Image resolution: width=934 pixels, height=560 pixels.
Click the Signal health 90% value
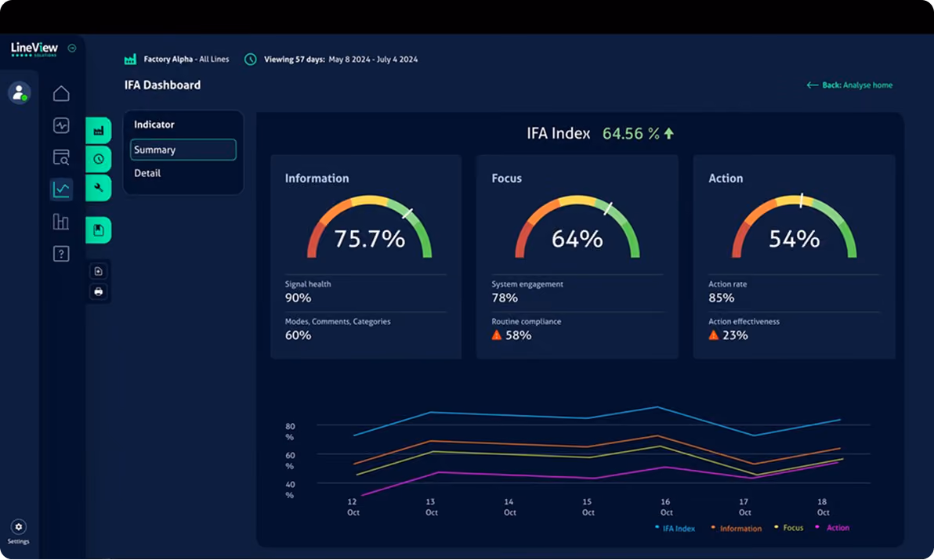click(x=298, y=298)
